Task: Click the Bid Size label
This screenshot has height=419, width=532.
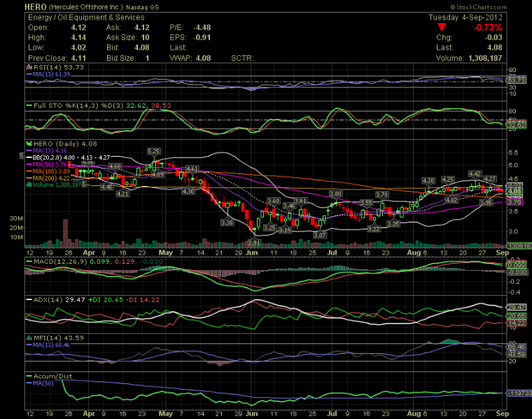Action: pos(121,58)
